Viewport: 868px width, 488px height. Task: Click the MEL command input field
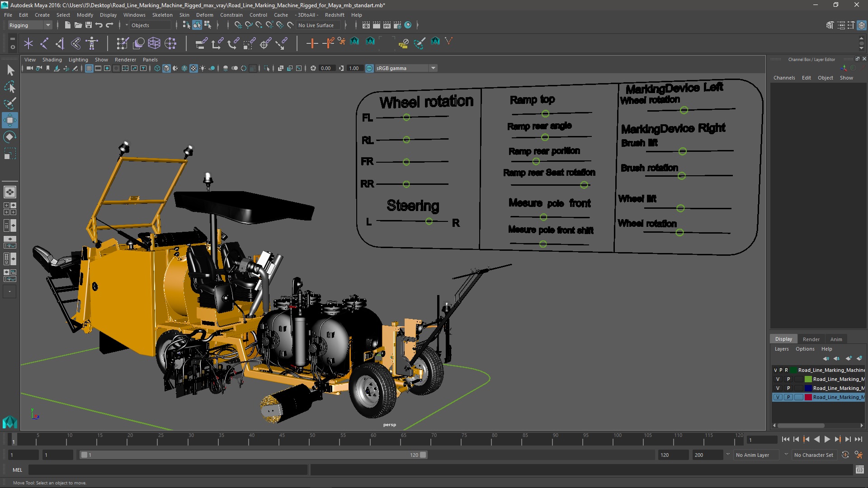coord(167,470)
